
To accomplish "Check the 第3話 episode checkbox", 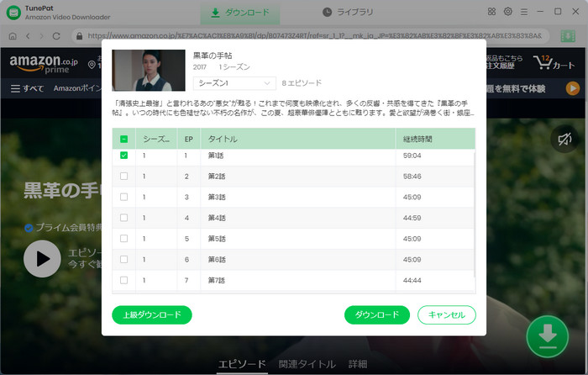I will tap(123, 197).
